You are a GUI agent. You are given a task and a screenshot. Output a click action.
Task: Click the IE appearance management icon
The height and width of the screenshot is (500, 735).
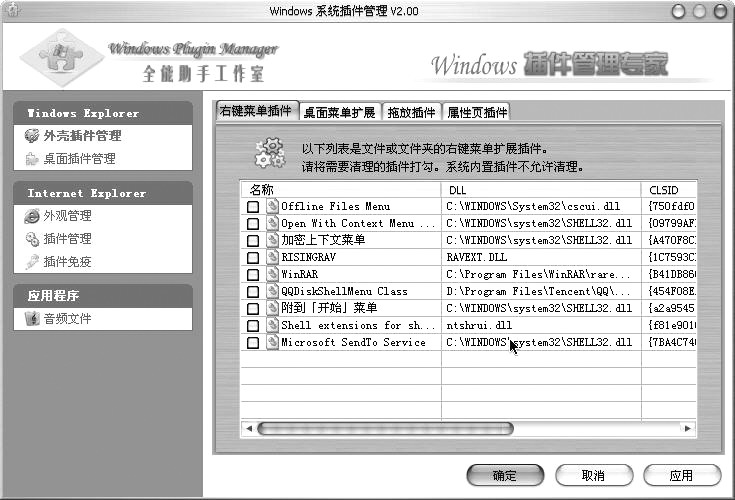coord(32,216)
